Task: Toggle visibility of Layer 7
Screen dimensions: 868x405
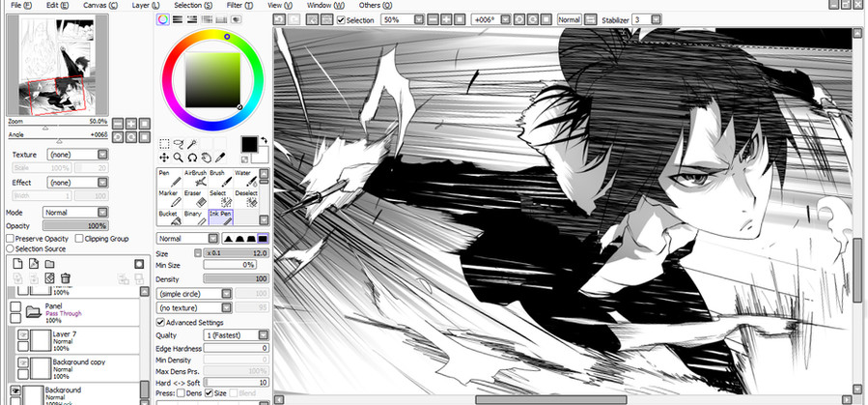Action: (23, 334)
